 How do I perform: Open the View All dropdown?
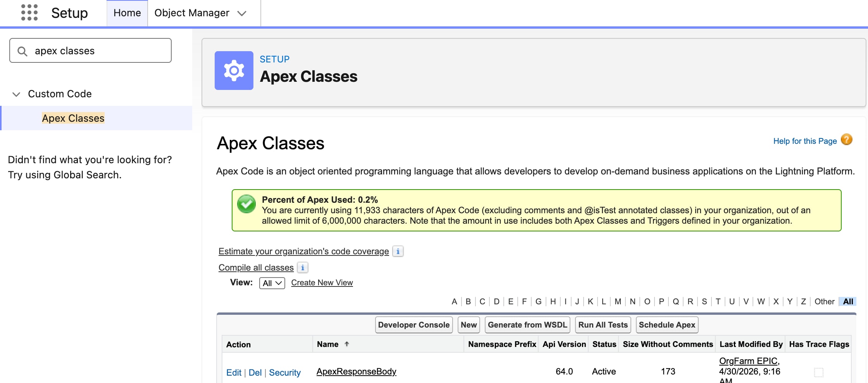click(272, 283)
